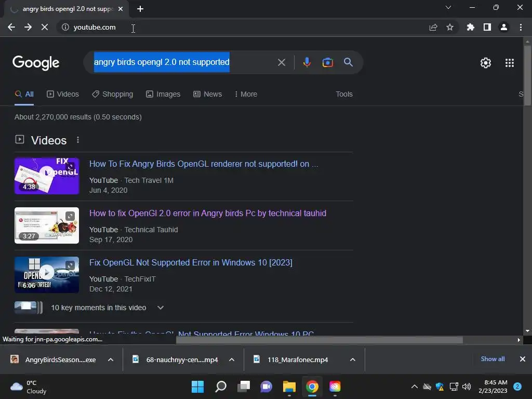Open 'Fix OpenGL Not Supported Error in Windows 10' video
This screenshot has width=532, height=399.
tap(191, 262)
